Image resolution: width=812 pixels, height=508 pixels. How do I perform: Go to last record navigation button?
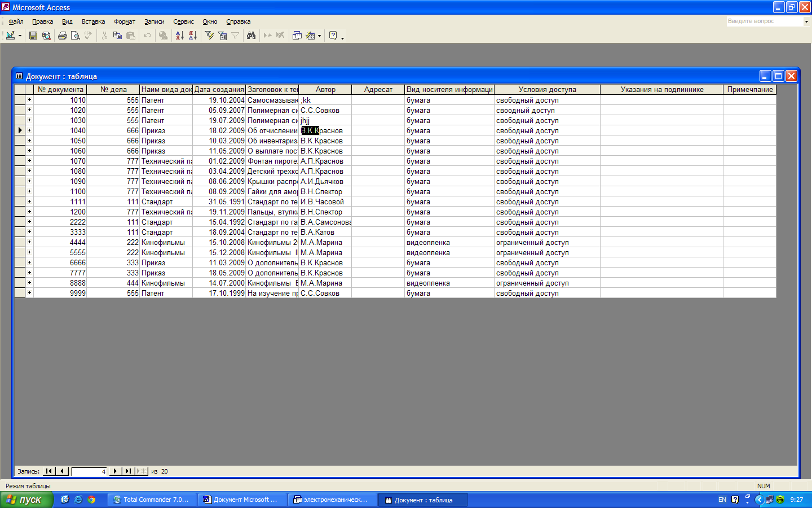(x=128, y=471)
